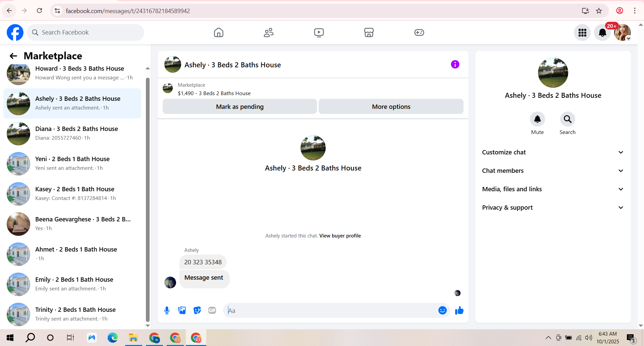
Task: Open the Facebook menu grid icon
Action: (582, 32)
